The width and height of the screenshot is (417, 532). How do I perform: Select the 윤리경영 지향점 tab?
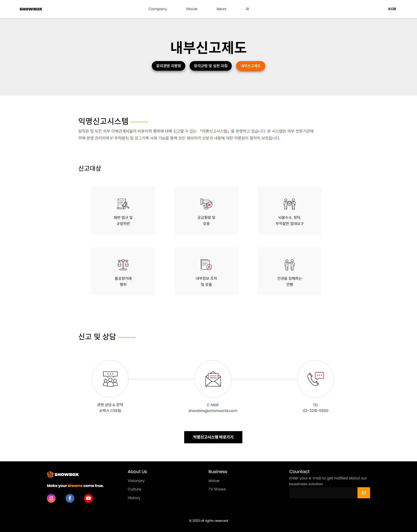[169, 66]
